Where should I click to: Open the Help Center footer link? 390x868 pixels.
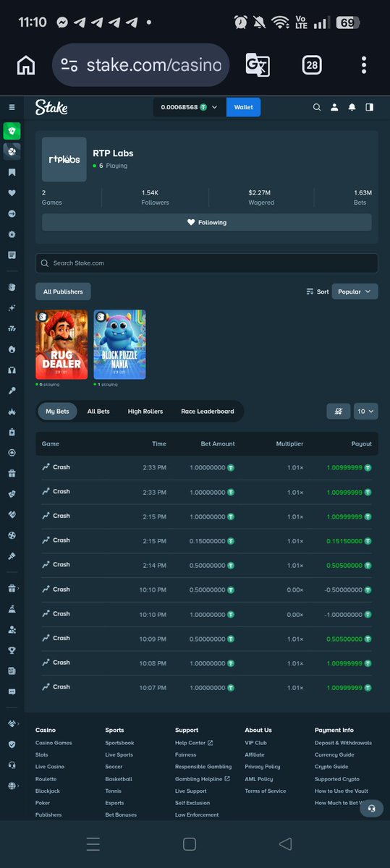point(194,743)
